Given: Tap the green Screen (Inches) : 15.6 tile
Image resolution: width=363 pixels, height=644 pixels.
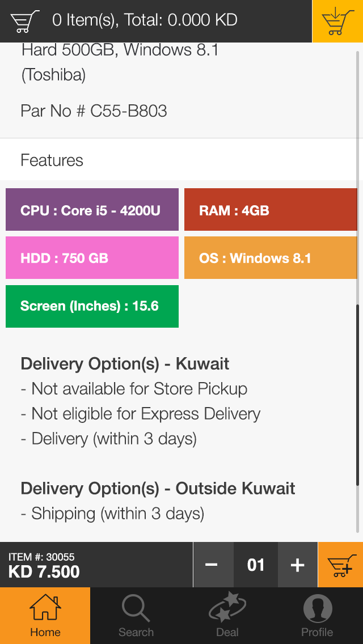Looking at the screenshot, I should [92, 306].
